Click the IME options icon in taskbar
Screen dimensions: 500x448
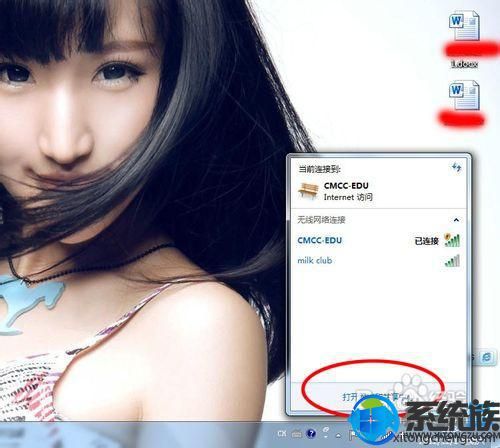(326, 432)
